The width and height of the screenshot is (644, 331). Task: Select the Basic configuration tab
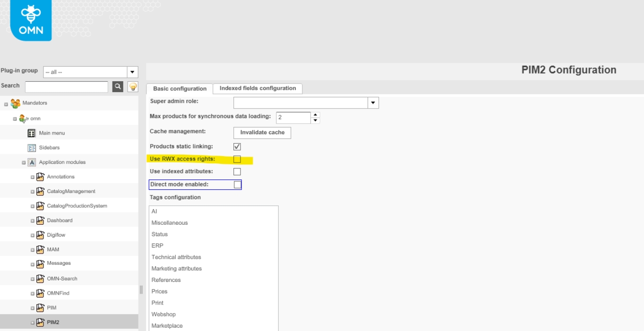(x=180, y=89)
